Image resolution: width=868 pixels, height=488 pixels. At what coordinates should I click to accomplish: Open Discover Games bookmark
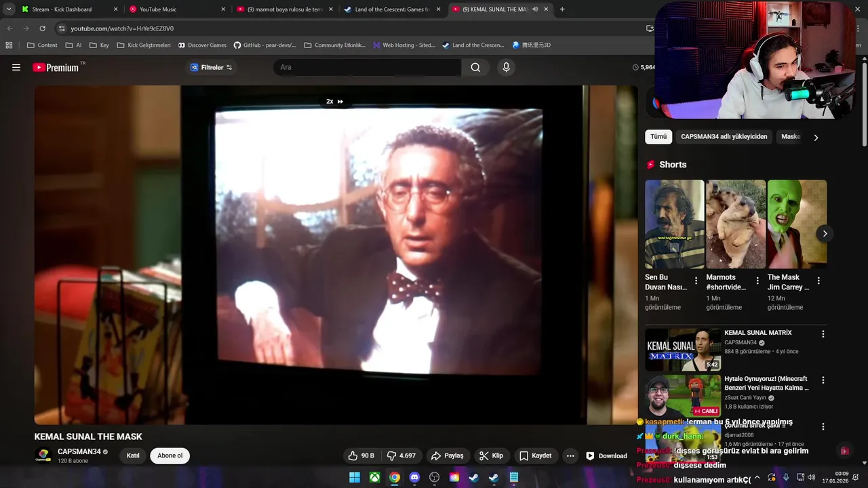click(x=202, y=45)
